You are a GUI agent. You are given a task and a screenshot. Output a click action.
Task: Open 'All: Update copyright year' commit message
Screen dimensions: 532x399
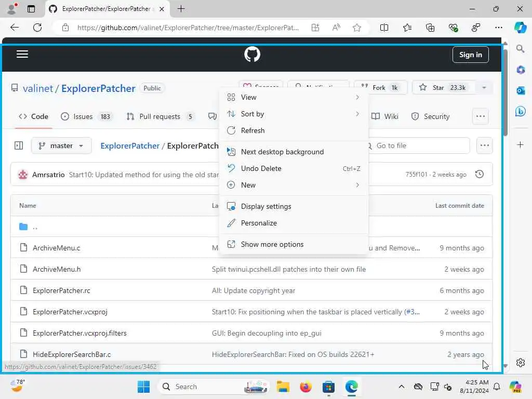point(254,290)
